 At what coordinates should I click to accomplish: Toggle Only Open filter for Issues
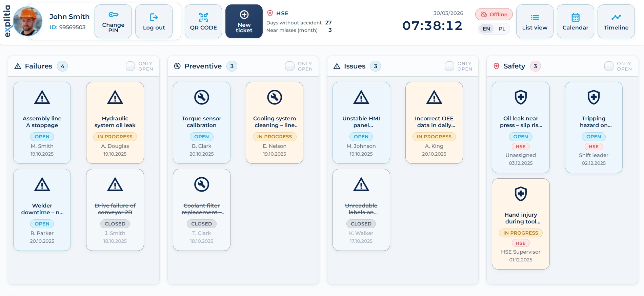[x=449, y=66]
